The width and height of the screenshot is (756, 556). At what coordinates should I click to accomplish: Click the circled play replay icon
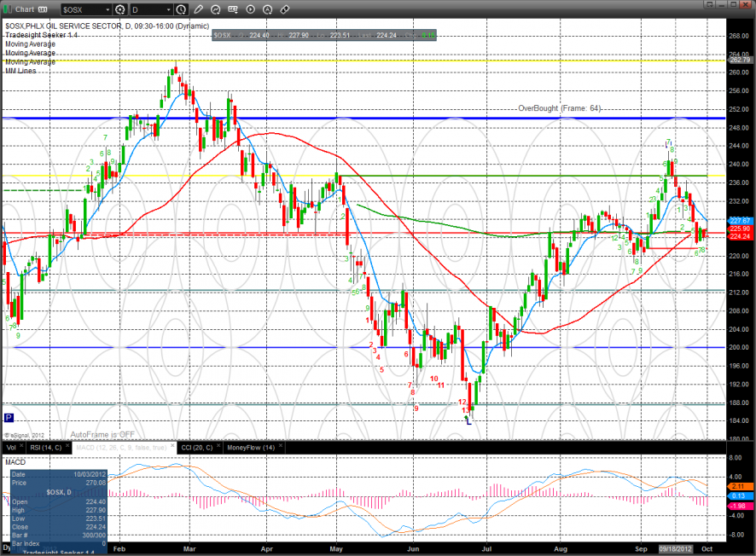[250, 9]
